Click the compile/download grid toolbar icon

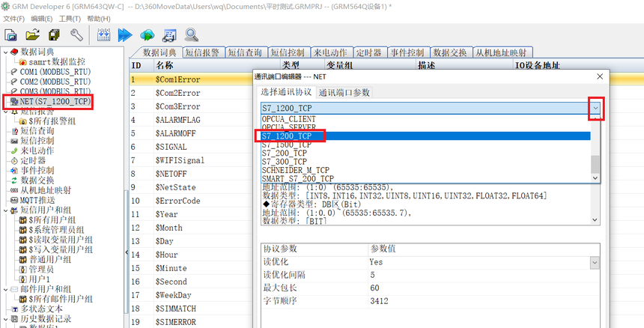(104, 34)
